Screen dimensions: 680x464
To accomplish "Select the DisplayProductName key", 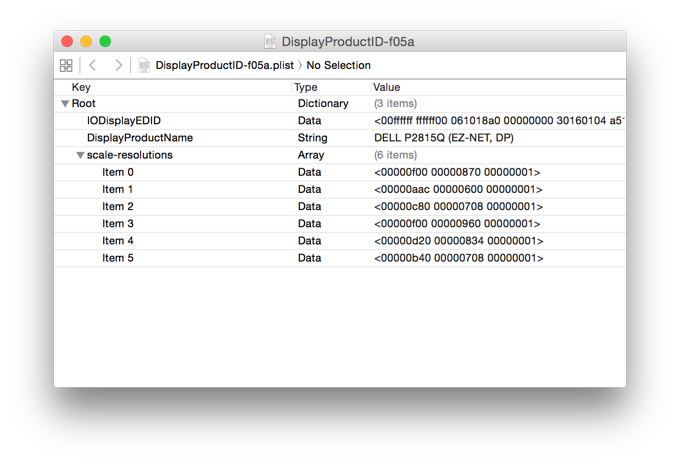I will tap(140, 138).
